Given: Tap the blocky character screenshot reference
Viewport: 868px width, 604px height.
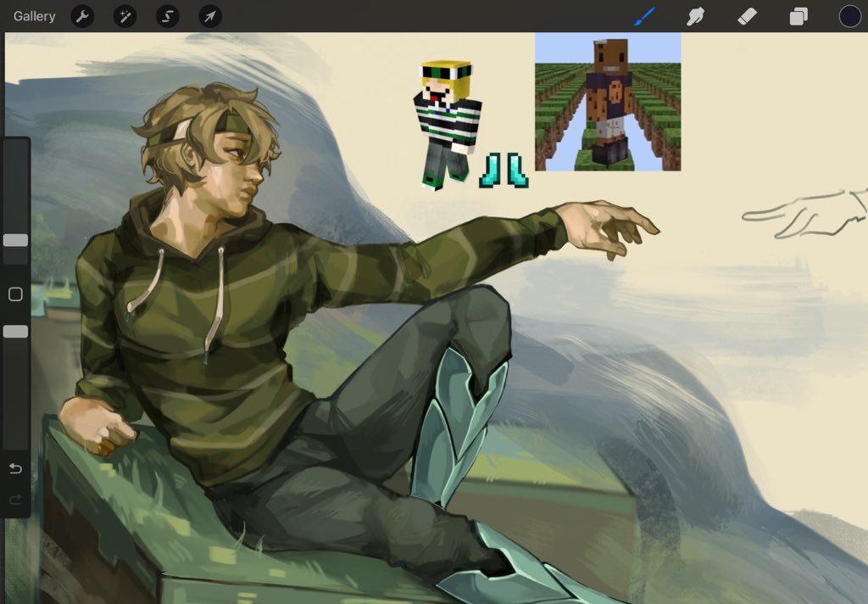Looking at the screenshot, I should 607,102.
